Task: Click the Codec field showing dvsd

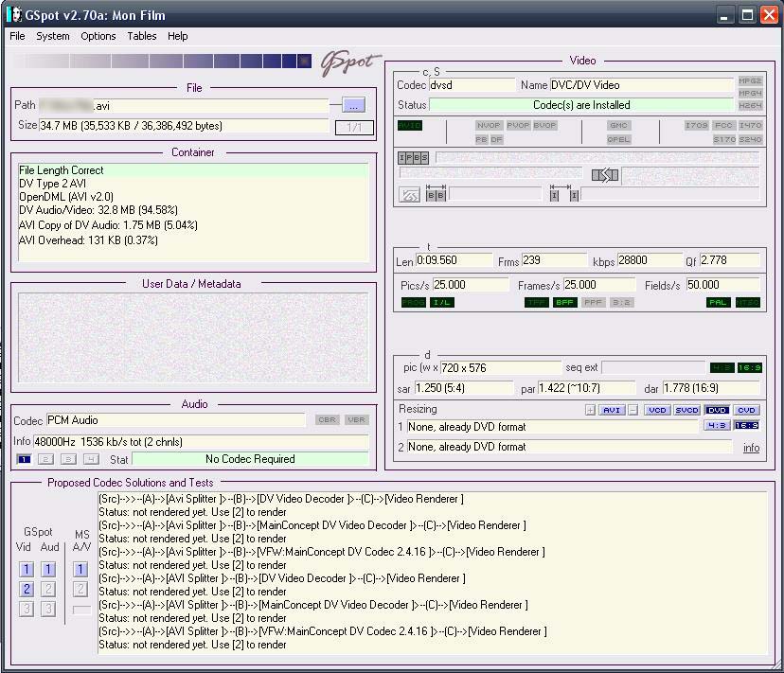Action: (x=472, y=85)
